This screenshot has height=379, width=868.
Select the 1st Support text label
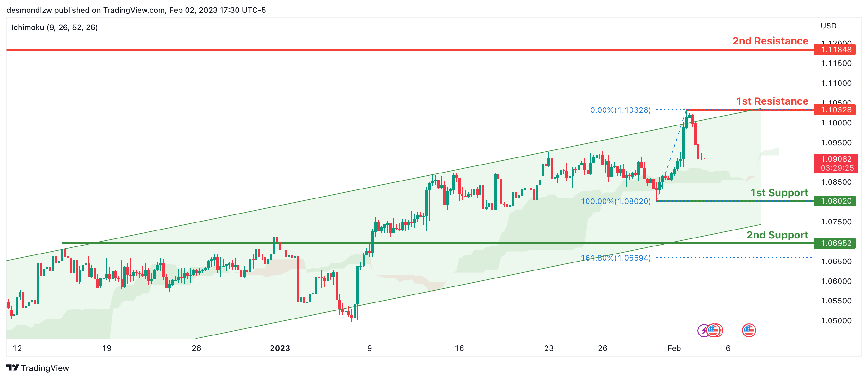point(779,193)
